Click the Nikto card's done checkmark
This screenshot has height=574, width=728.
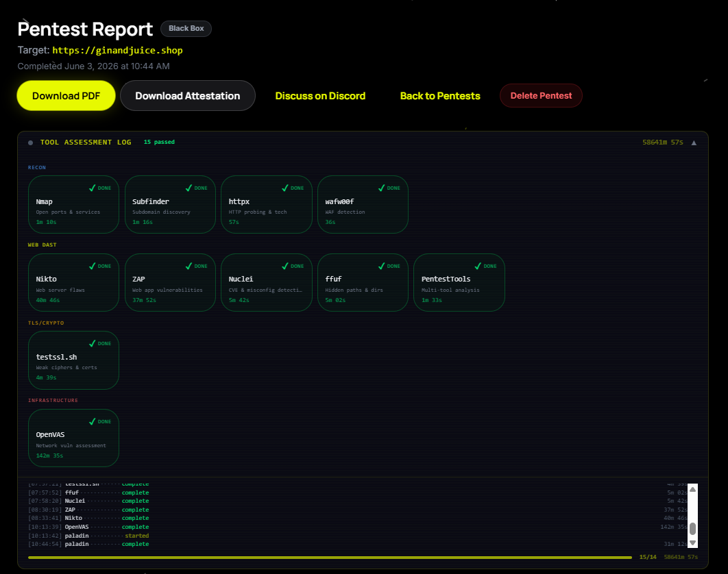[x=92, y=266]
